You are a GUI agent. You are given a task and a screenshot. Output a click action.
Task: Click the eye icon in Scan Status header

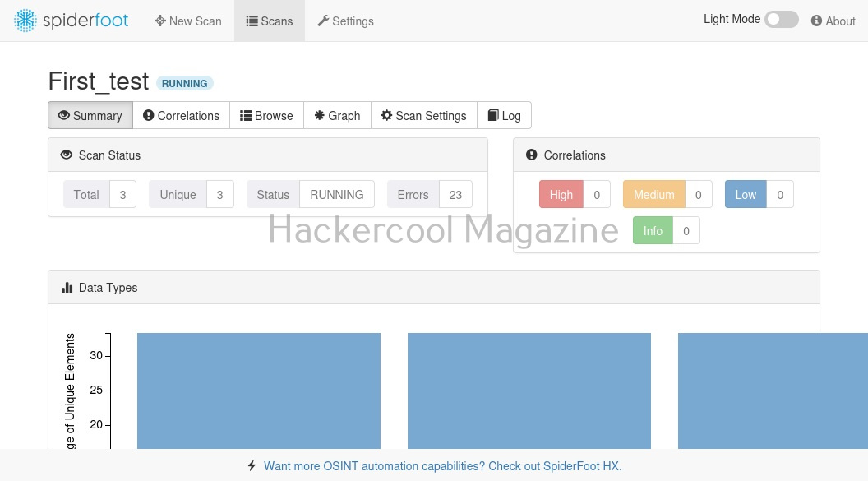click(x=67, y=155)
